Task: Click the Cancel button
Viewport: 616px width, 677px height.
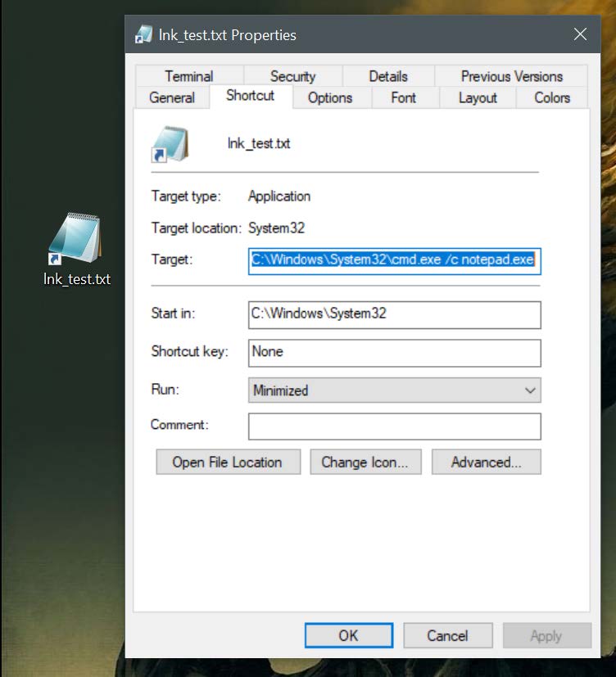Action: tap(447, 635)
